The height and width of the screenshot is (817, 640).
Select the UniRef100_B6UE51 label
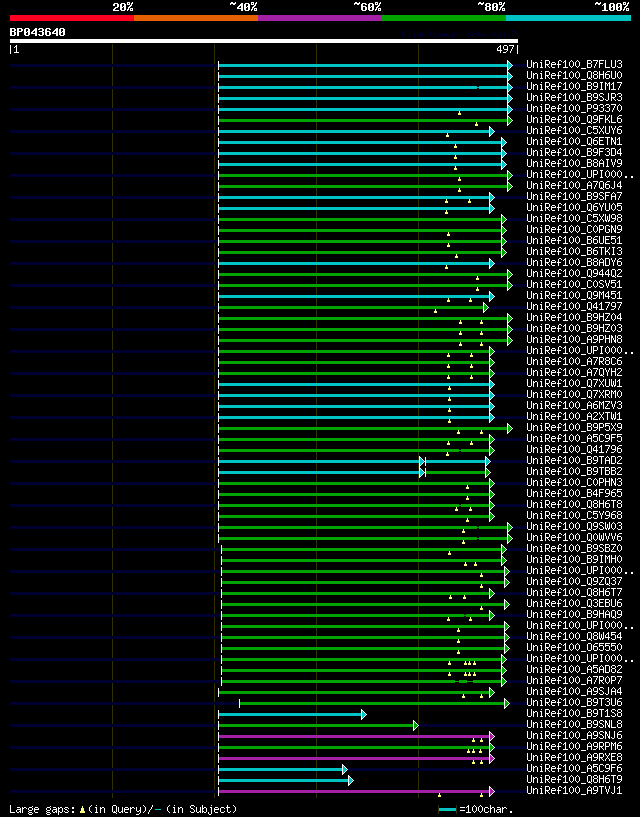click(x=574, y=240)
